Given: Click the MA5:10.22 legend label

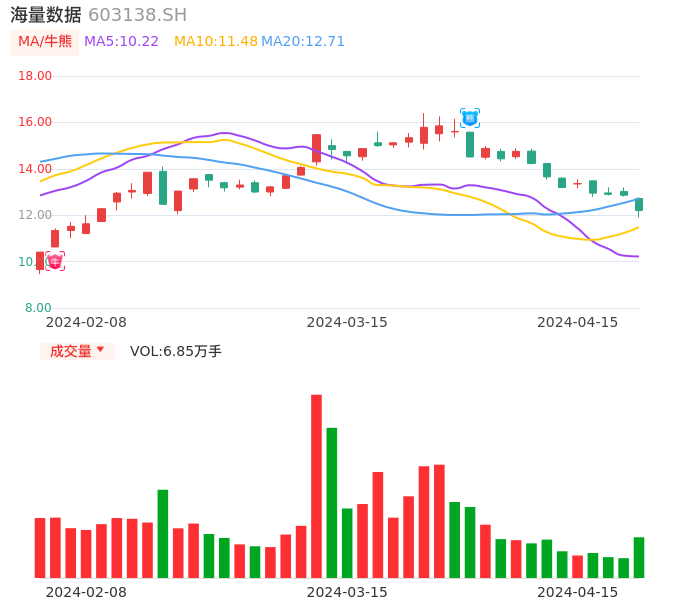Looking at the screenshot, I should (121, 42).
